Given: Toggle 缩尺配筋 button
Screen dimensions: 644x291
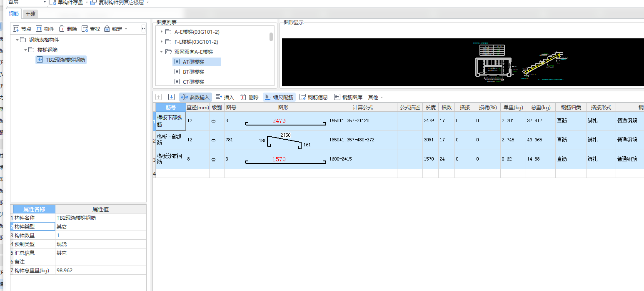Looking at the screenshot, I should [x=279, y=97].
